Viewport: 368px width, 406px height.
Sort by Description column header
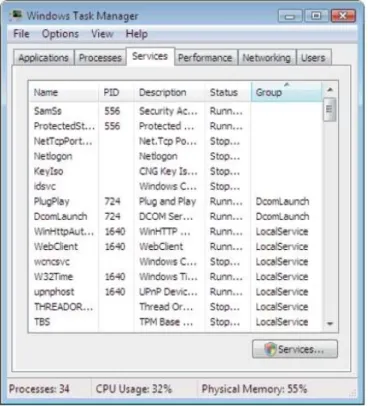coord(169,92)
